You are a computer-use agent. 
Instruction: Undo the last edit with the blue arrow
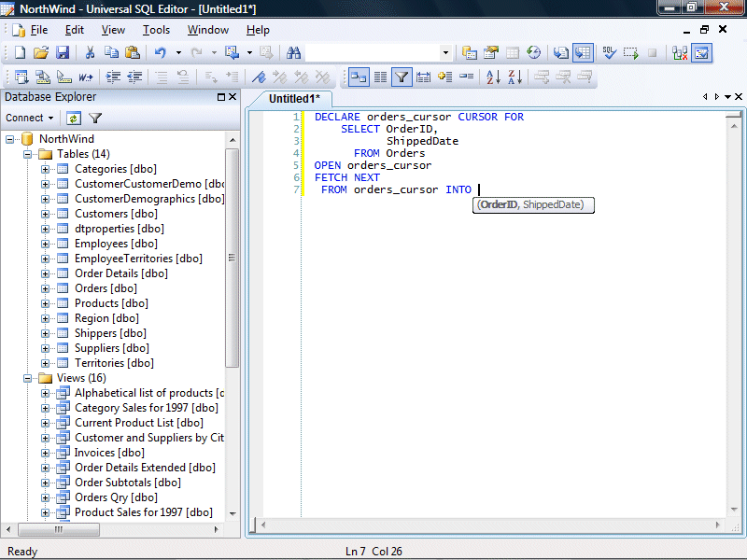coord(160,52)
